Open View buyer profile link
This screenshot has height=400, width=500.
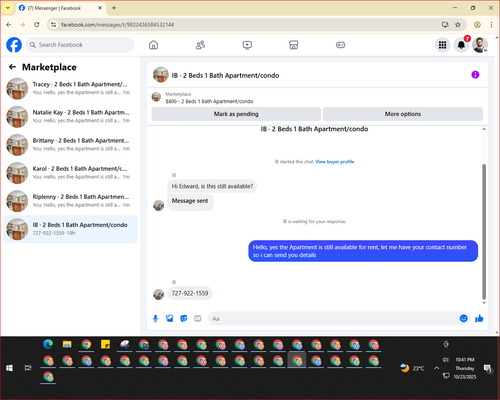click(335, 162)
